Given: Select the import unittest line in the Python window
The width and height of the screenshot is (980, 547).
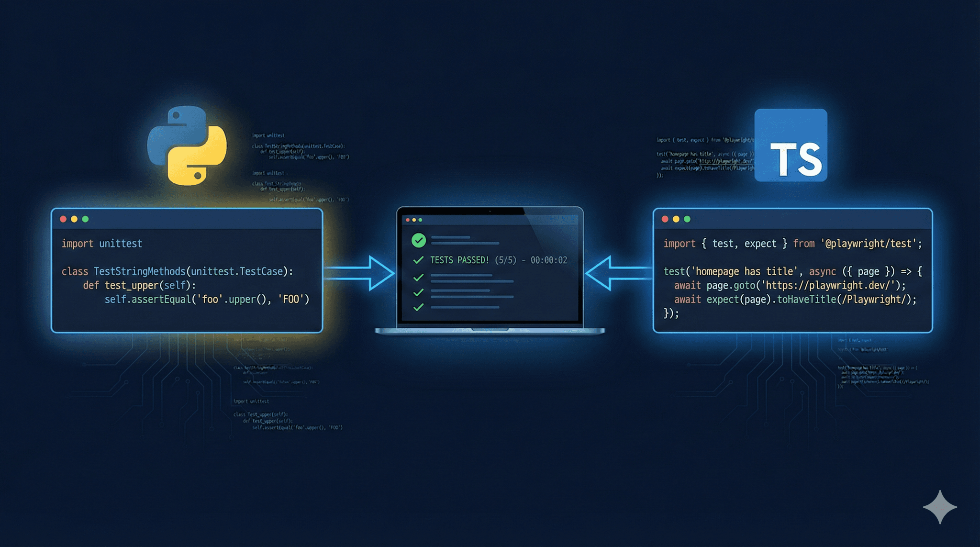Looking at the screenshot, I should pyautogui.click(x=101, y=244).
